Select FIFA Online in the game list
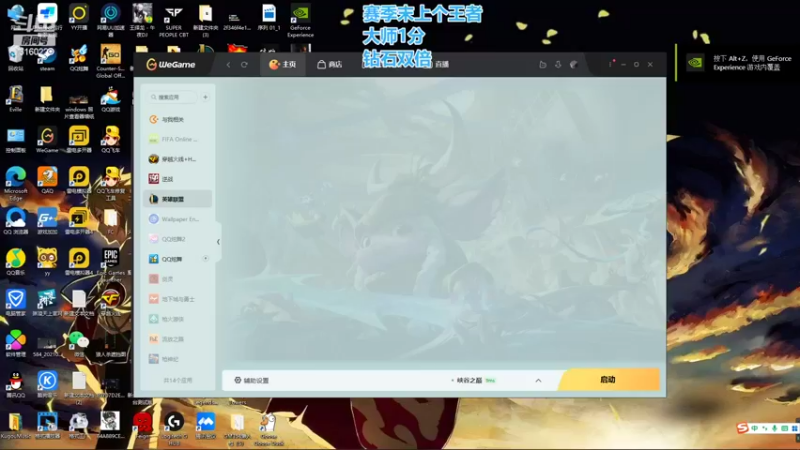 coord(178,139)
